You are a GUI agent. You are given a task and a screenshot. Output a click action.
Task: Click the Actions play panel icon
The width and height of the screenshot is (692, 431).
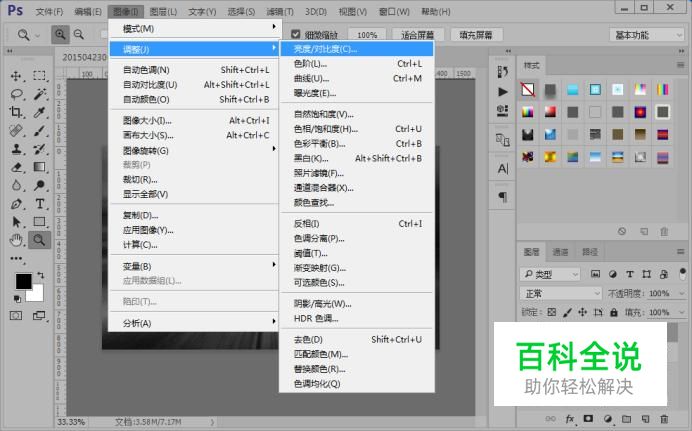click(502, 92)
